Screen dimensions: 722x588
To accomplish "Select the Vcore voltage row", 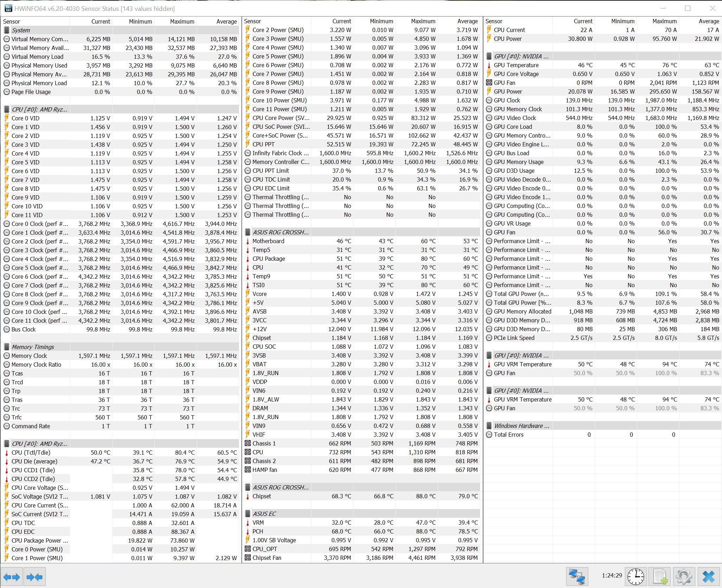I will [260, 294].
